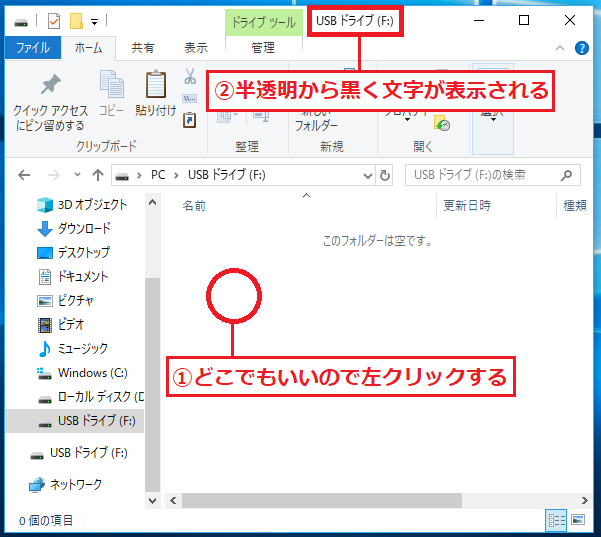The width and height of the screenshot is (601, 537).
Task: Open the ファイル menu tab
Action: click(x=33, y=48)
